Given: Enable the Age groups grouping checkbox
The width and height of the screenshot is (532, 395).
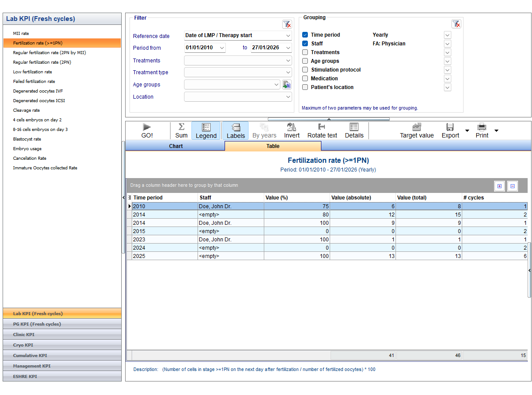Looking at the screenshot, I should (305, 61).
